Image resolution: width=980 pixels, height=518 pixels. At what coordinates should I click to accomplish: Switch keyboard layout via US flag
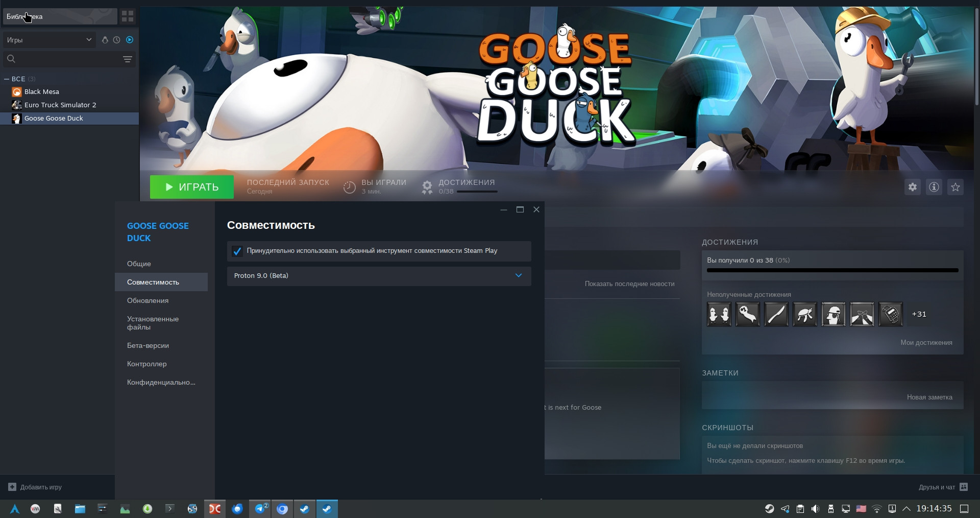click(861, 509)
